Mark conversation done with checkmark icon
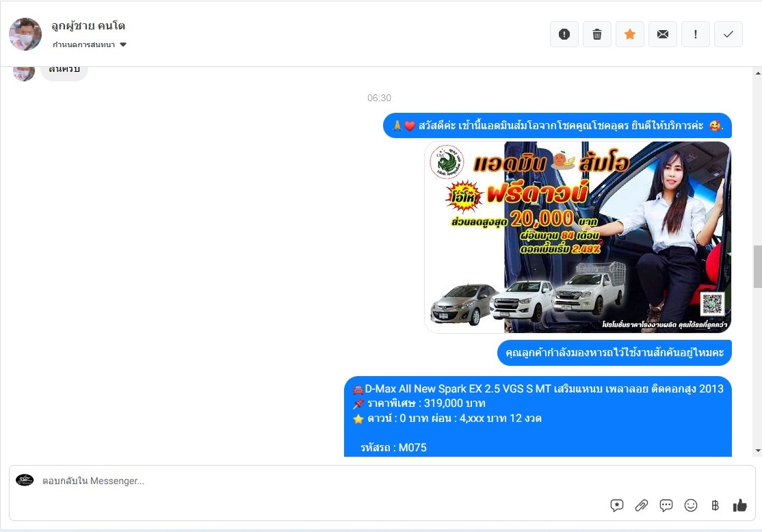 coord(728,34)
